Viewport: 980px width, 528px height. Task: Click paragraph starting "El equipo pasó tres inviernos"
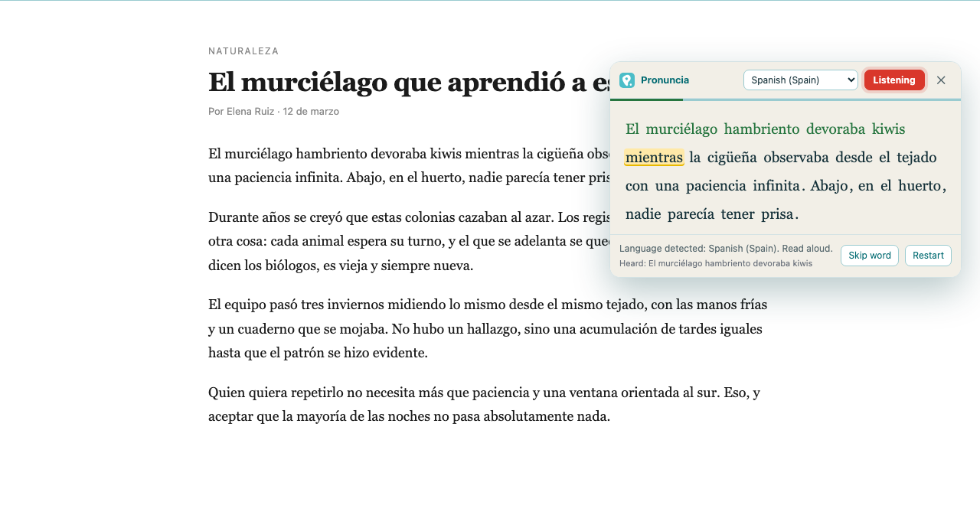488,329
